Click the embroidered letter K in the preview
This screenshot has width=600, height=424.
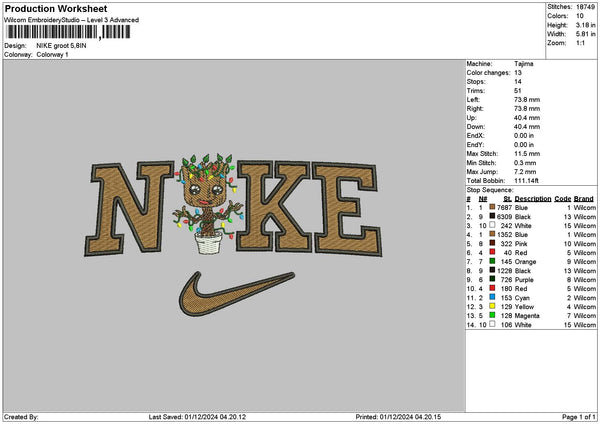[x=274, y=207]
